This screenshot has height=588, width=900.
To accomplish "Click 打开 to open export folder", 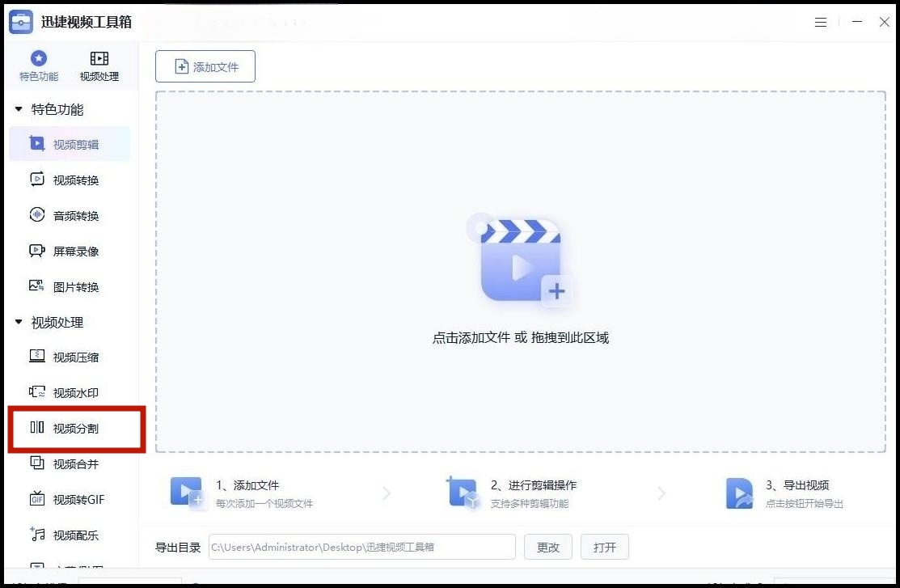I will coord(605,547).
